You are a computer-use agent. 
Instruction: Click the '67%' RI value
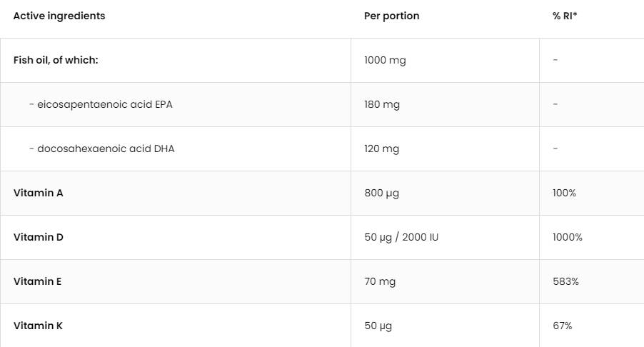coord(563,326)
